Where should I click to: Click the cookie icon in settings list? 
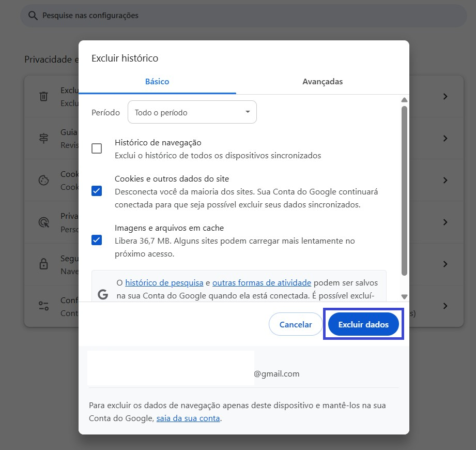coord(44,180)
